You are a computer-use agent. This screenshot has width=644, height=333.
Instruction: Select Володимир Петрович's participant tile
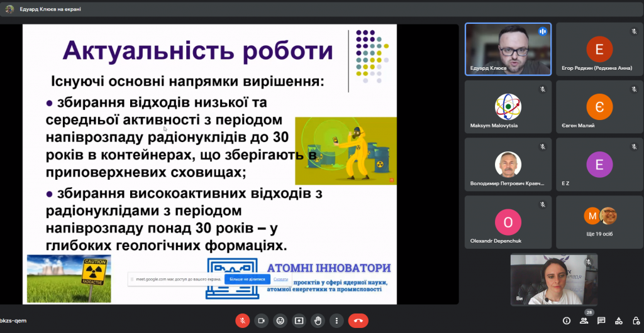[508, 164]
